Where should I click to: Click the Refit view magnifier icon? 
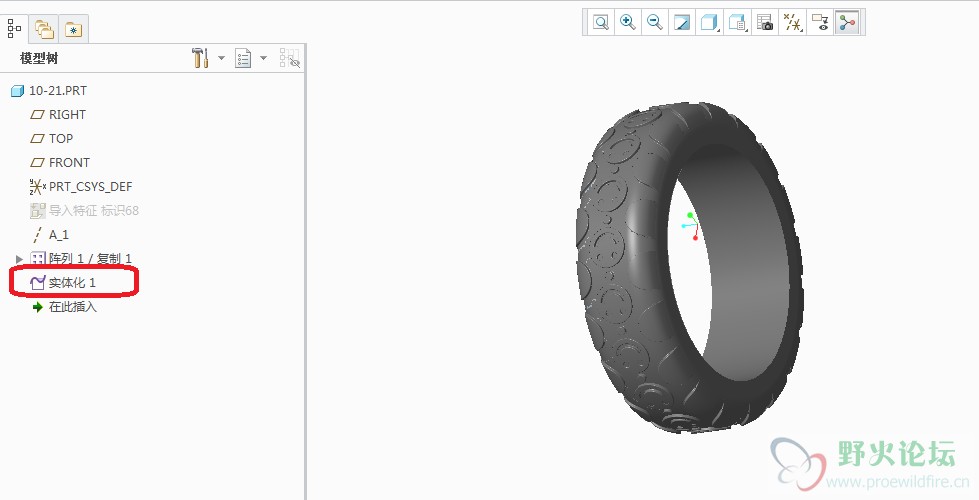(x=601, y=22)
